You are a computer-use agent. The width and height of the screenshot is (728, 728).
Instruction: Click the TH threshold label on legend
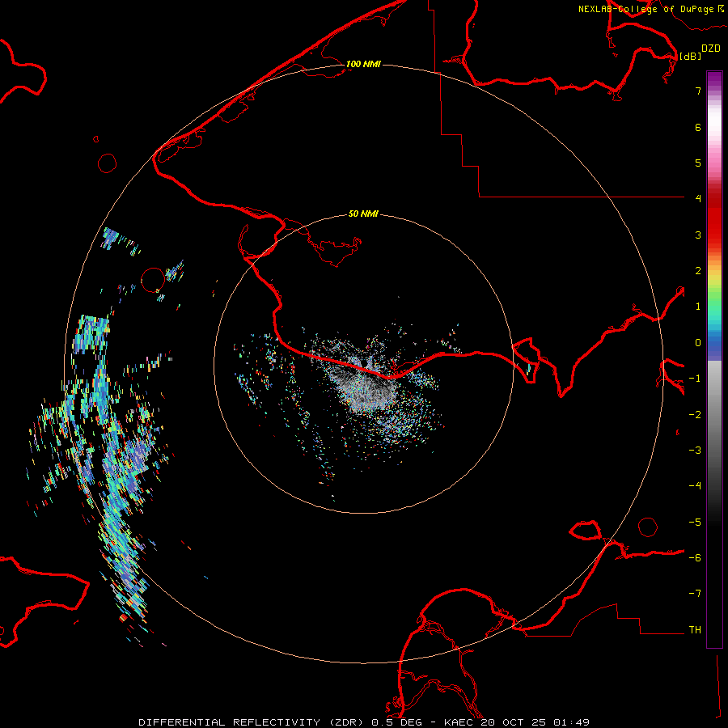click(x=695, y=630)
